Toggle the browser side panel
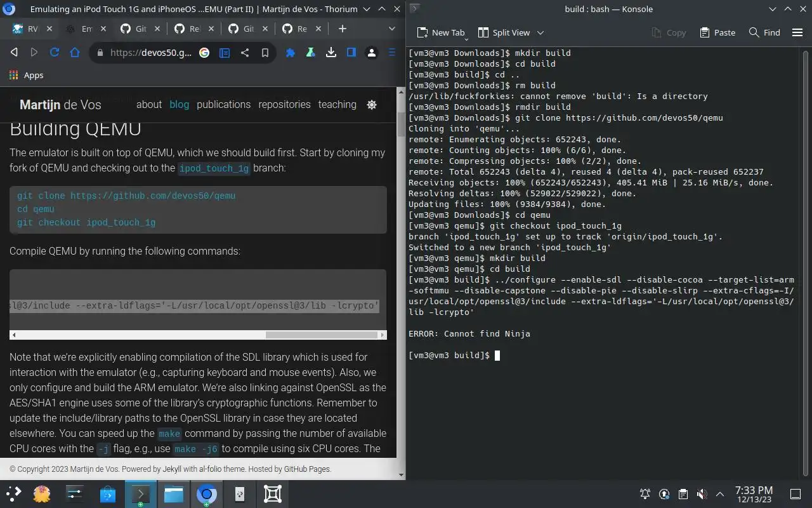Screen dimensions: 812x508 click(x=351, y=53)
